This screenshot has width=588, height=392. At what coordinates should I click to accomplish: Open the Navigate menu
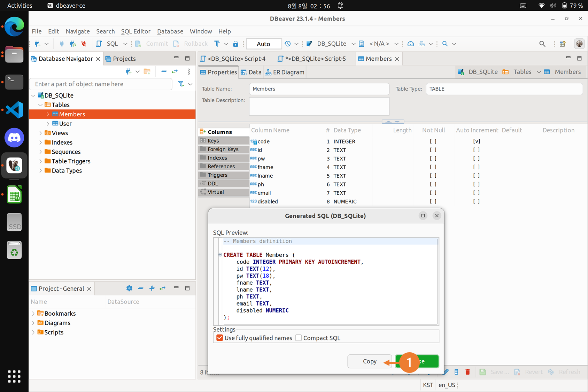(x=78, y=31)
